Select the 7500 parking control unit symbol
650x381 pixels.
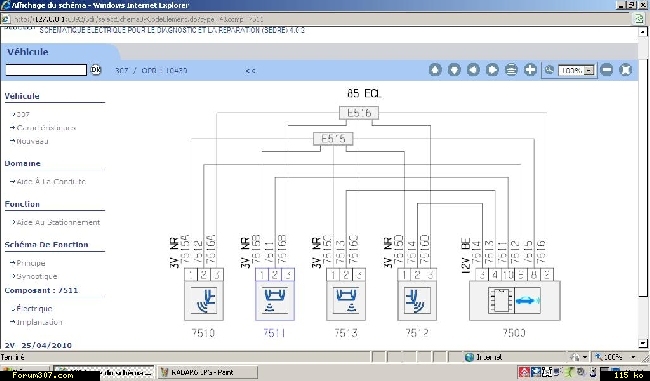[514, 301]
